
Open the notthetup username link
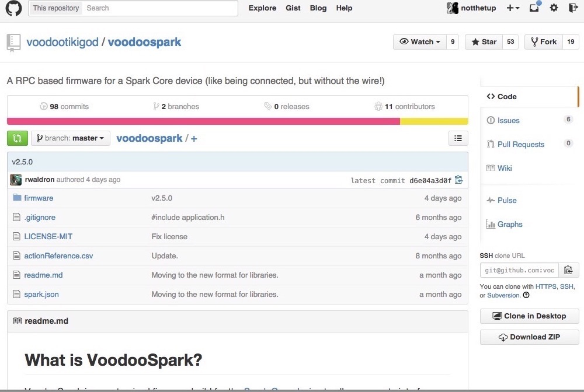click(x=478, y=8)
